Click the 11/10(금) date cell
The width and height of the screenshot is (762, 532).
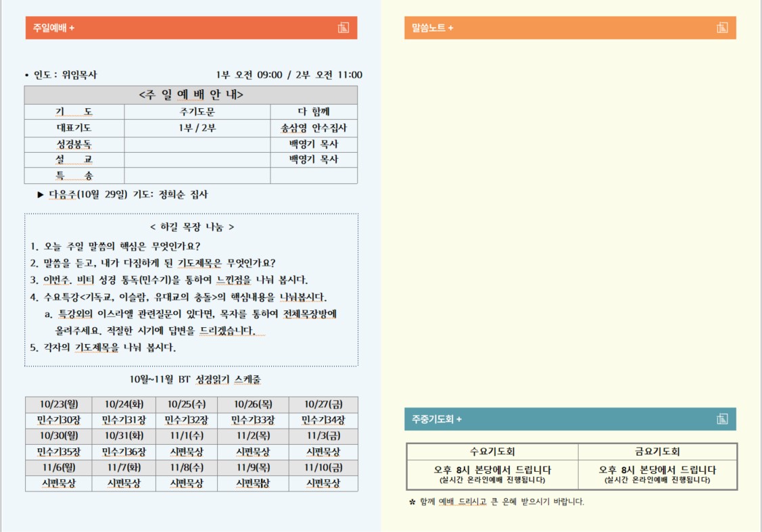[323, 467]
